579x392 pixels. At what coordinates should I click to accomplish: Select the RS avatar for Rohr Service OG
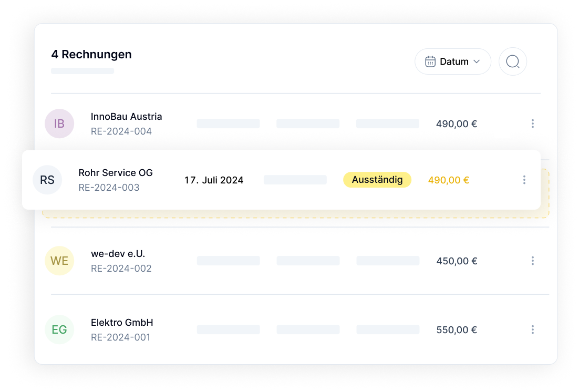pos(47,180)
